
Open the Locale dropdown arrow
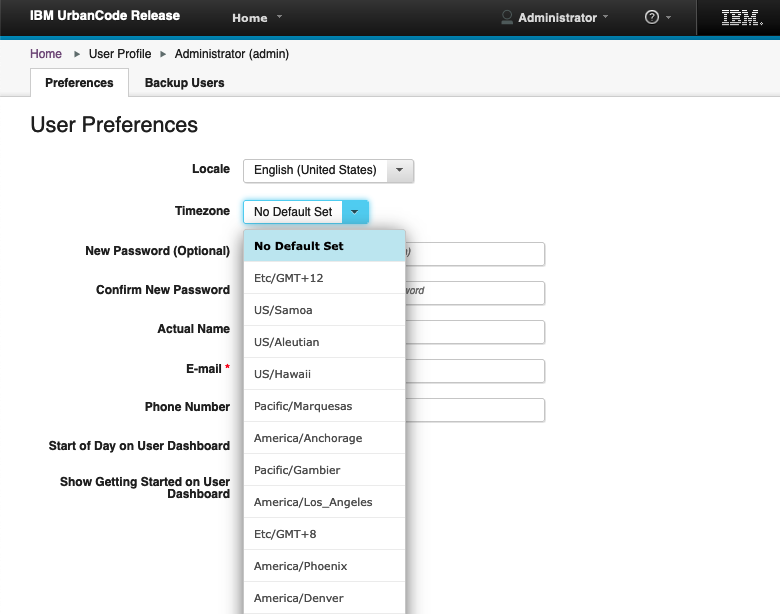[399, 171]
